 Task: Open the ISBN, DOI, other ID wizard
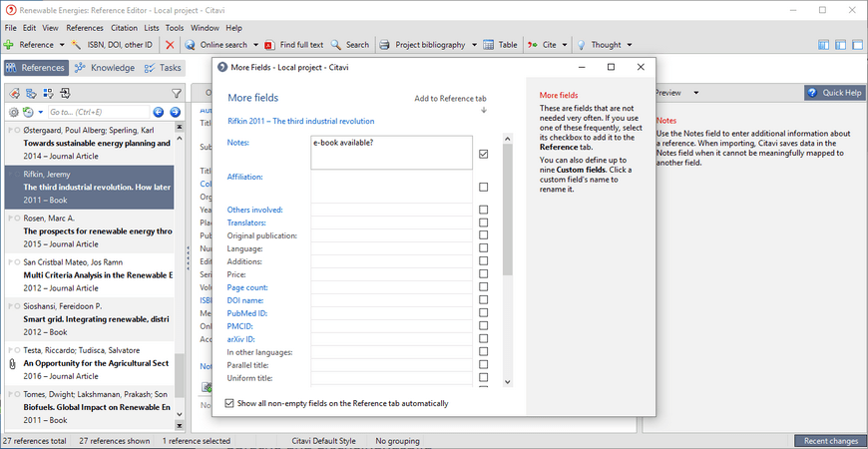(x=113, y=45)
